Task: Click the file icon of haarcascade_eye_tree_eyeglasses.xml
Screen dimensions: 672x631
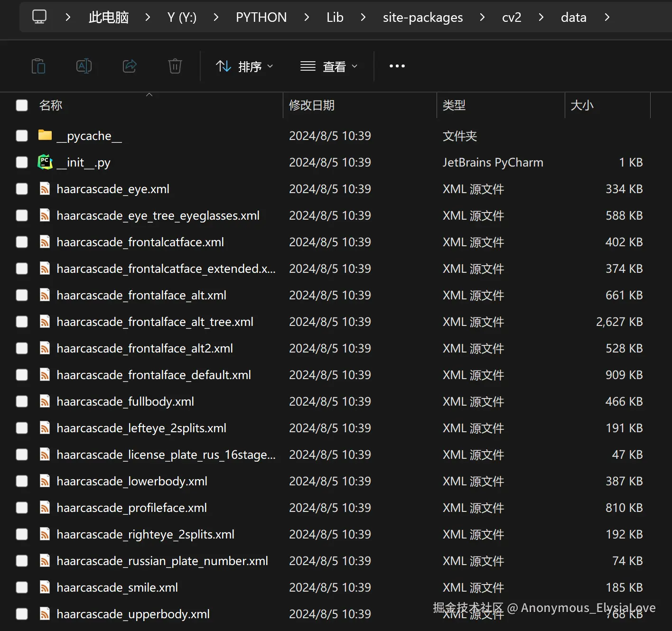Action: pyautogui.click(x=45, y=215)
